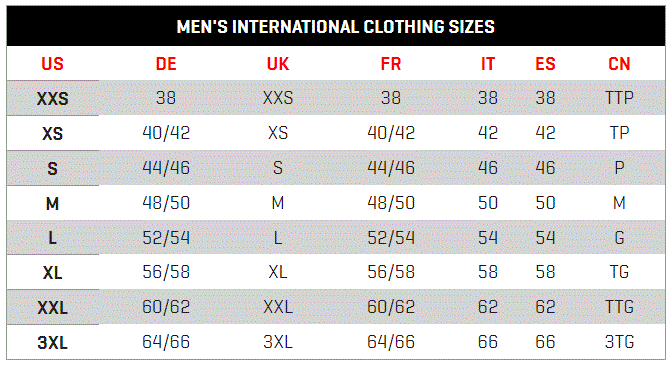Click the Men's International Clothing Sizes title

click(x=336, y=27)
